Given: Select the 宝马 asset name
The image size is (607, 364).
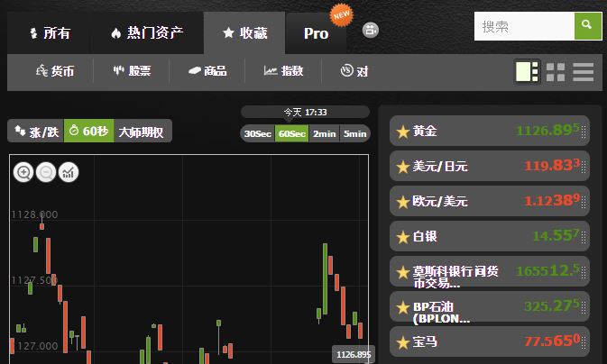Looking at the screenshot, I should 425,341.
